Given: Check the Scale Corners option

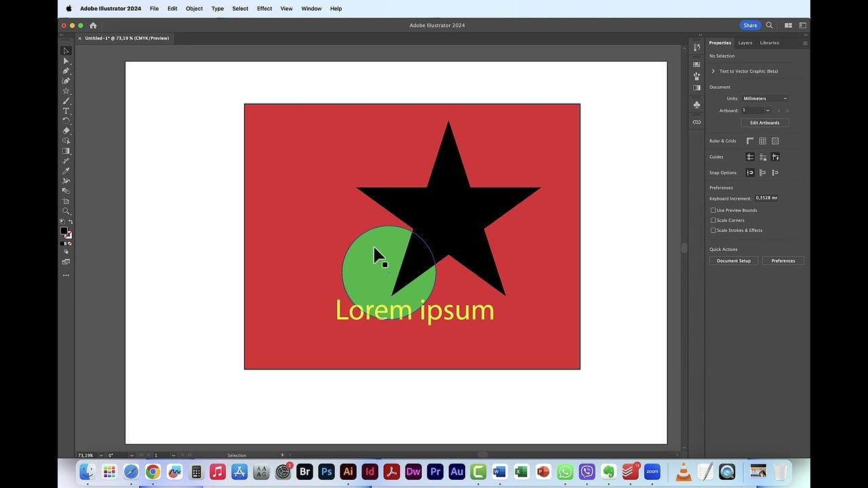Looking at the screenshot, I should click(x=713, y=220).
